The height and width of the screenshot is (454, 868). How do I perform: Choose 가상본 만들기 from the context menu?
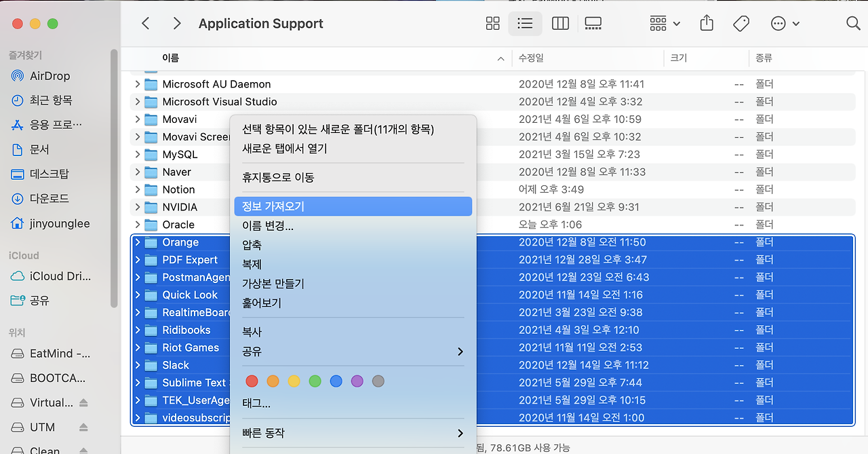(353, 284)
